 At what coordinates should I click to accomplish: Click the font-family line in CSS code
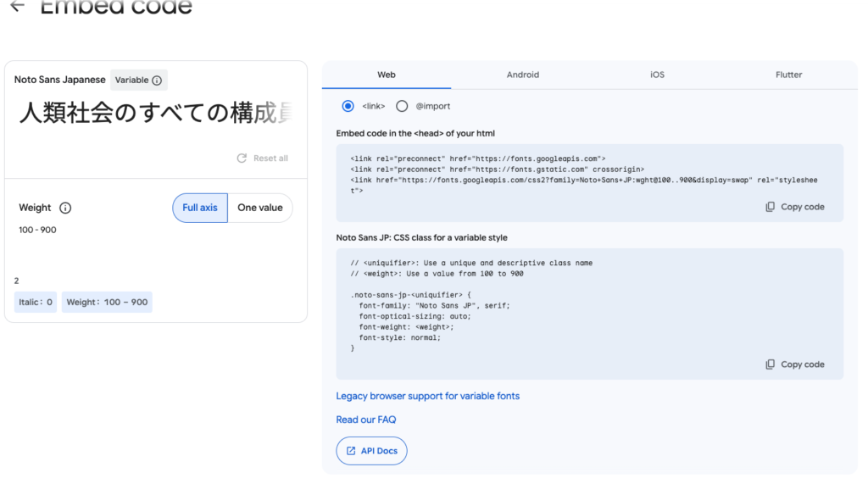click(435, 306)
